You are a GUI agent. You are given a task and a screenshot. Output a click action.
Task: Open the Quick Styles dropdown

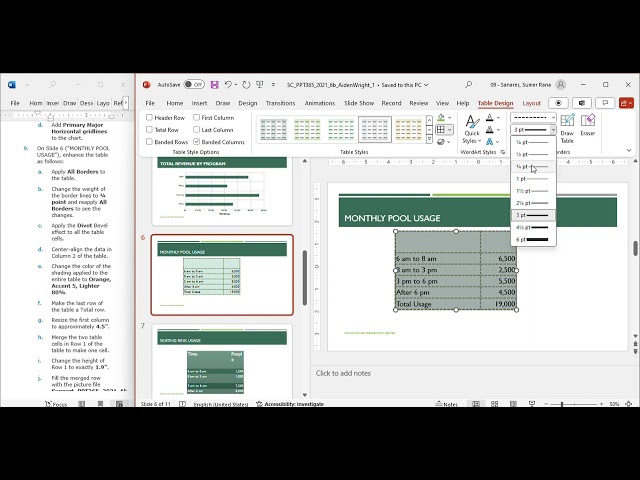tap(472, 130)
